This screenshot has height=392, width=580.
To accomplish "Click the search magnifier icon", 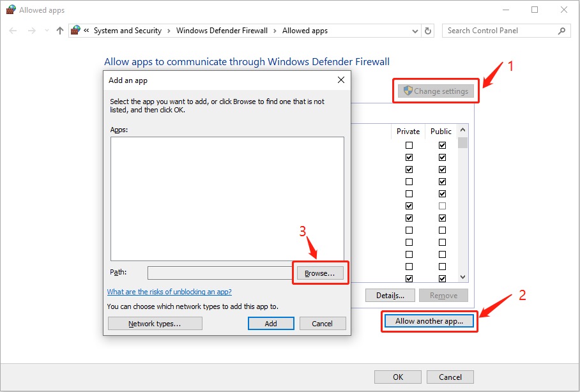I will click(x=561, y=31).
